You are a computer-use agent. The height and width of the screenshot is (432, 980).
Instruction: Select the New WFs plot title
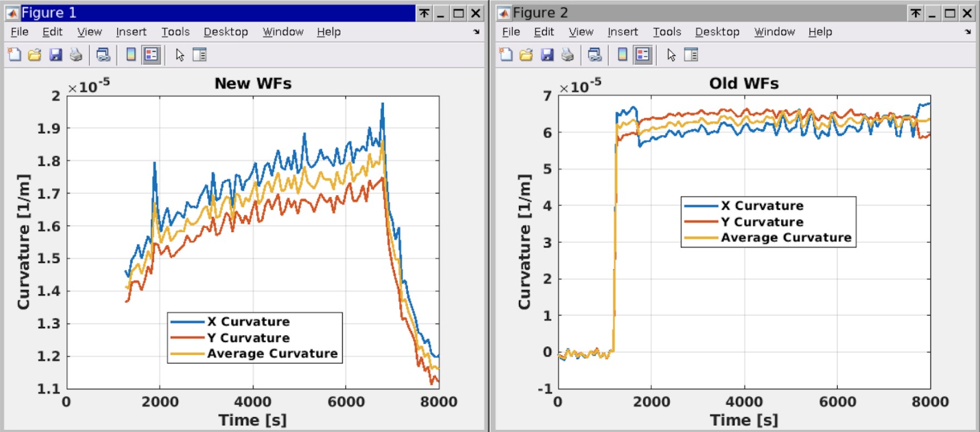(x=253, y=84)
